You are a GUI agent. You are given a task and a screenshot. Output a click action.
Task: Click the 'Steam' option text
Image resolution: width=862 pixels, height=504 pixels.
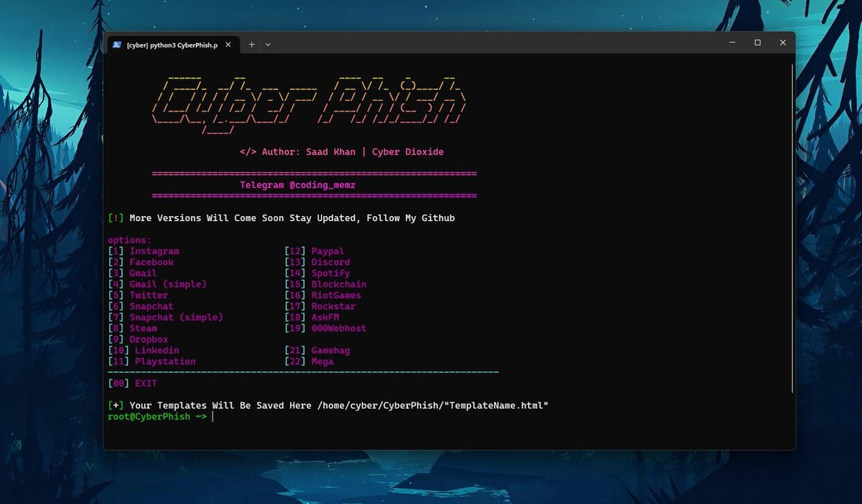[143, 328]
